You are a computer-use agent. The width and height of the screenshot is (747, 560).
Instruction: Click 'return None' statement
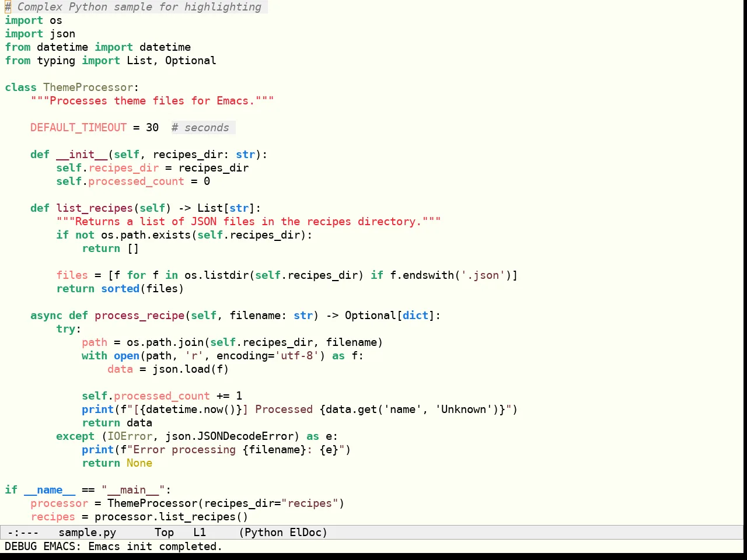point(117,463)
